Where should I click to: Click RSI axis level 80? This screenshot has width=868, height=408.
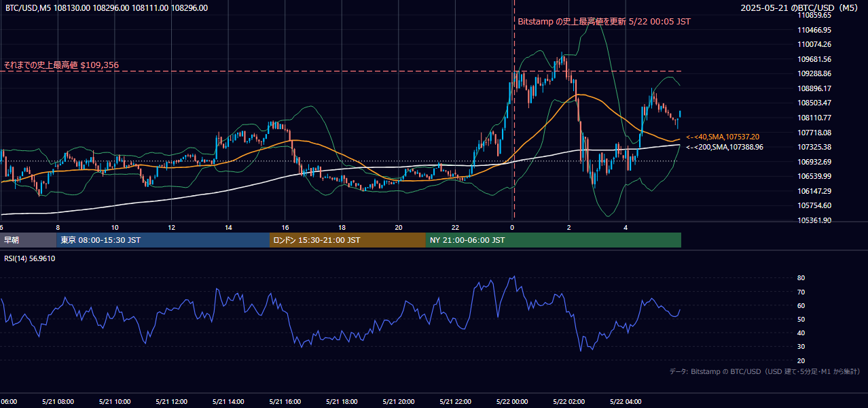point(801,278)
